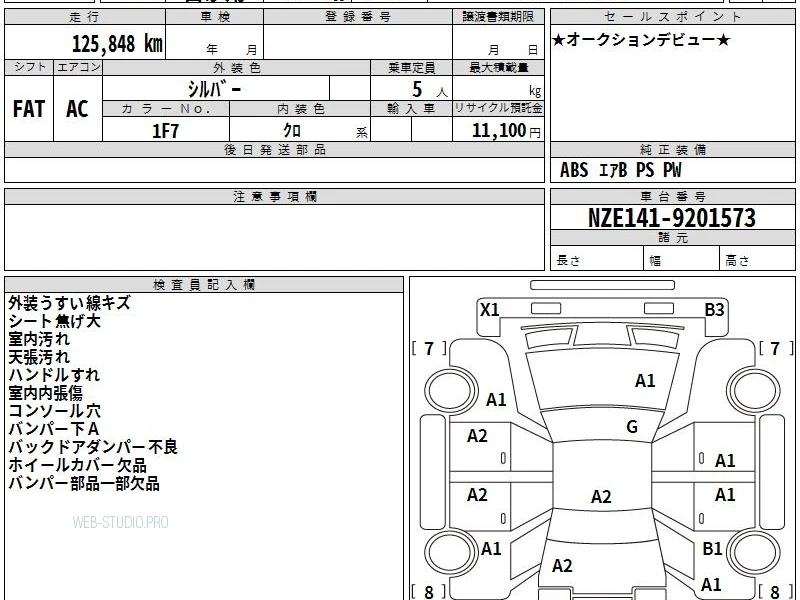Click the note ホイールカバー欠品

click(x=77, y=465)
